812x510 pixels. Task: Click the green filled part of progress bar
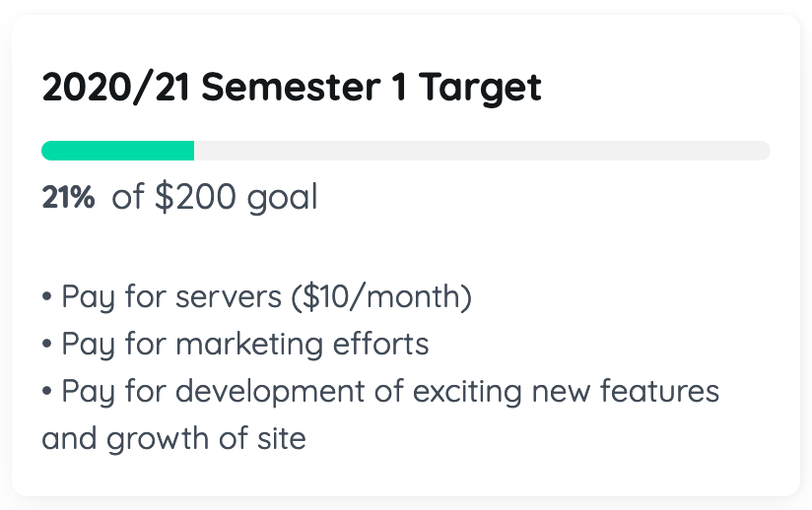[117, 151]
